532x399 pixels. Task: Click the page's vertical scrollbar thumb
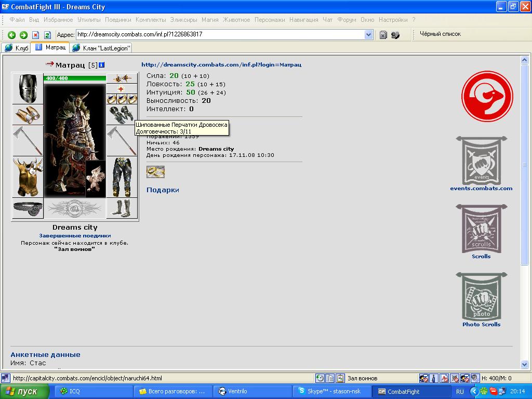(x=524, y=165)
